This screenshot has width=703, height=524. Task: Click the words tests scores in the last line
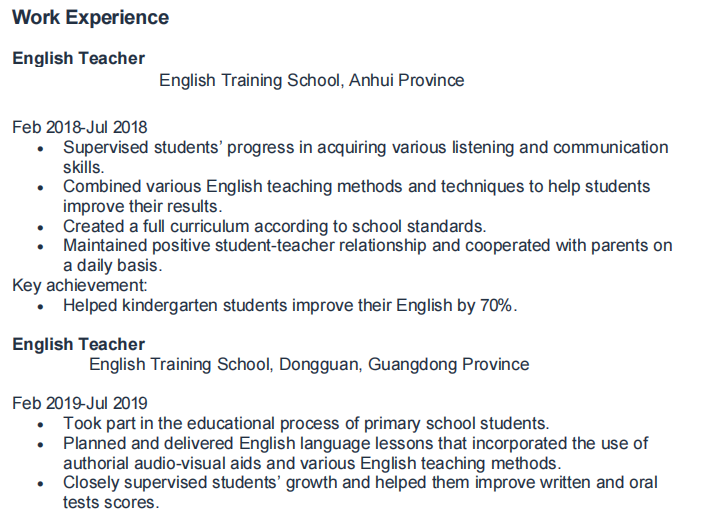[110, 502]
